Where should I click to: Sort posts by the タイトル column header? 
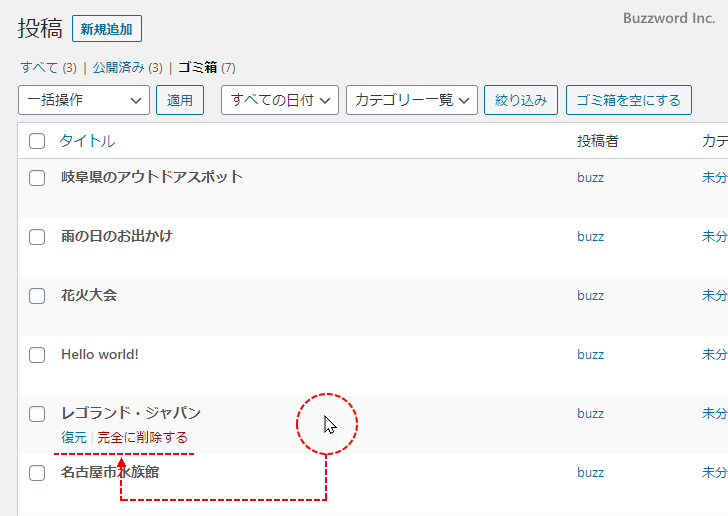click(x=87, y=141)
